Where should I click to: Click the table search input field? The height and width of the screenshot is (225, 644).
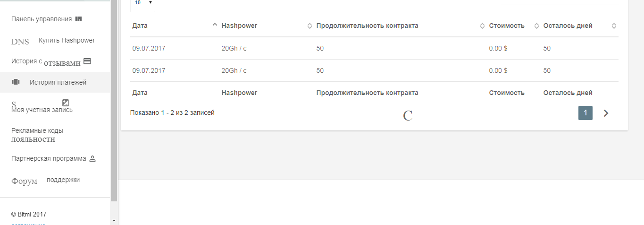[x=559, y=2]
